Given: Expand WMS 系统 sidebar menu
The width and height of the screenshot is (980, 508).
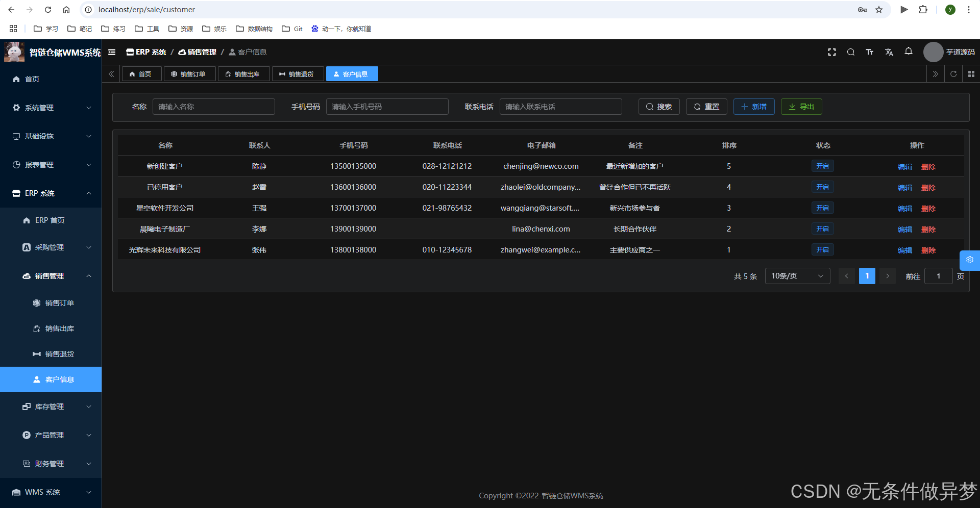Looking at the screenshot, I should (x=51, y=492).
